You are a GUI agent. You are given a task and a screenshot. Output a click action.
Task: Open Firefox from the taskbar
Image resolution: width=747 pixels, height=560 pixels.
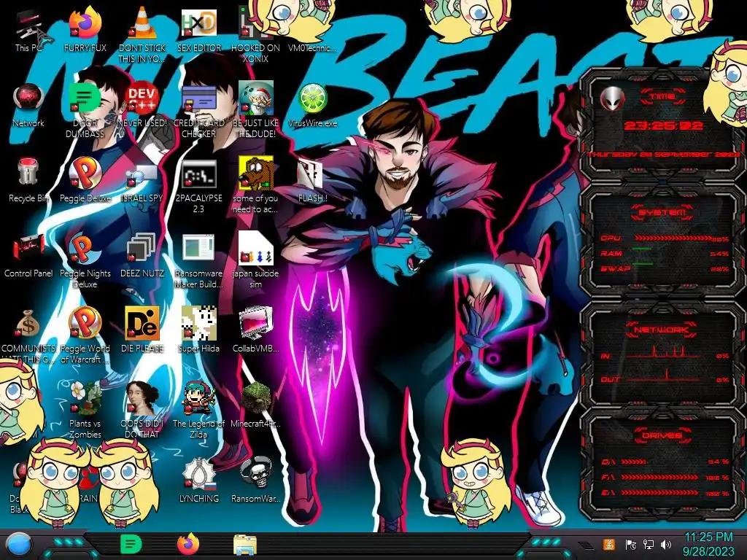click(x=188, y=544)
